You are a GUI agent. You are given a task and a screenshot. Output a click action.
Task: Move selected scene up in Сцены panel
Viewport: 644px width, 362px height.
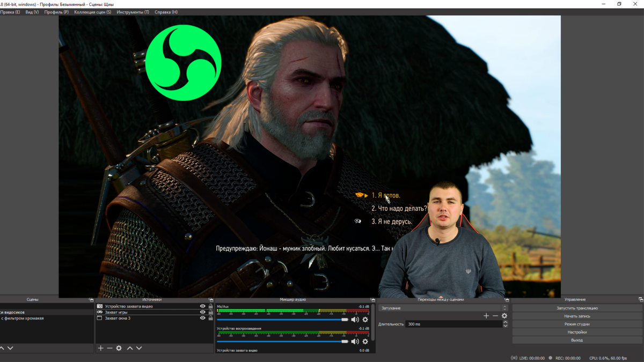point(2,348)
